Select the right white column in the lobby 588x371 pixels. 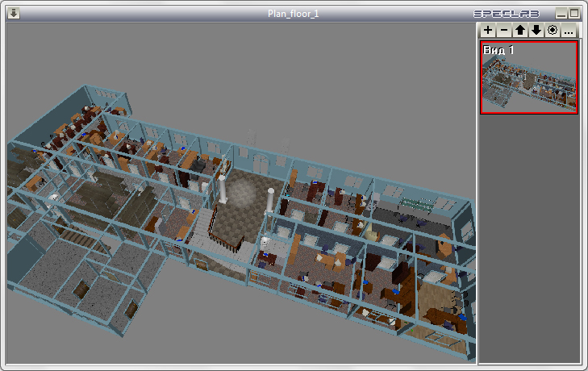tap(270, 201)
